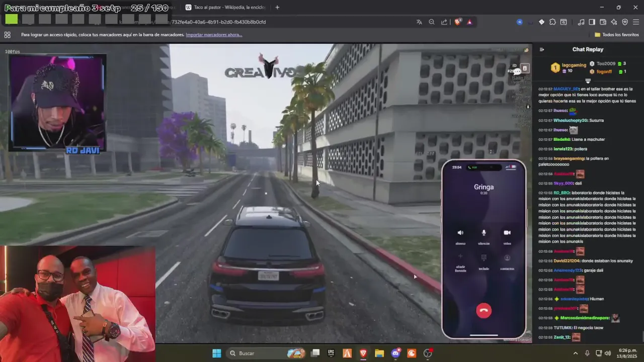Click the volume speaker icon in system tray
Screen dimensions: 644x362
coord(608,353)
